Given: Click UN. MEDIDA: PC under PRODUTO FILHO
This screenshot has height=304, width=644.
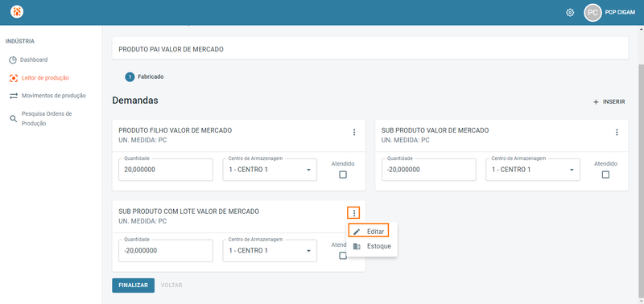Looking at the screenshot, I should click(142, 140).
